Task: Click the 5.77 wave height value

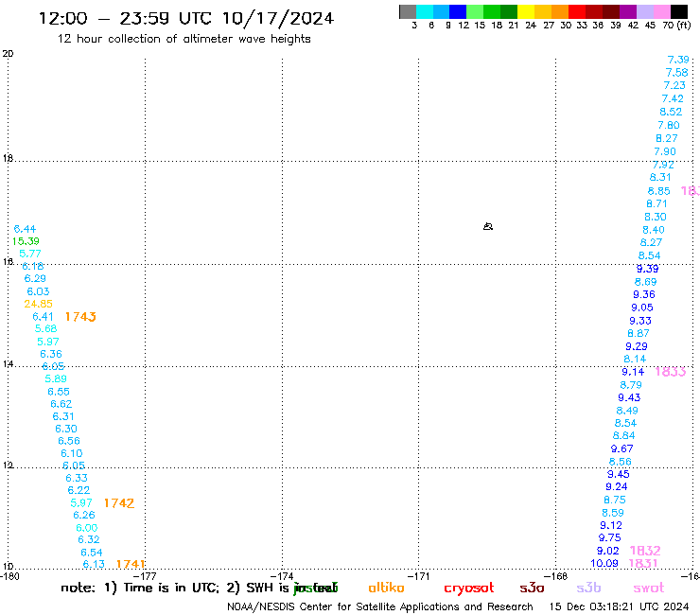Action: click(30, 254)
